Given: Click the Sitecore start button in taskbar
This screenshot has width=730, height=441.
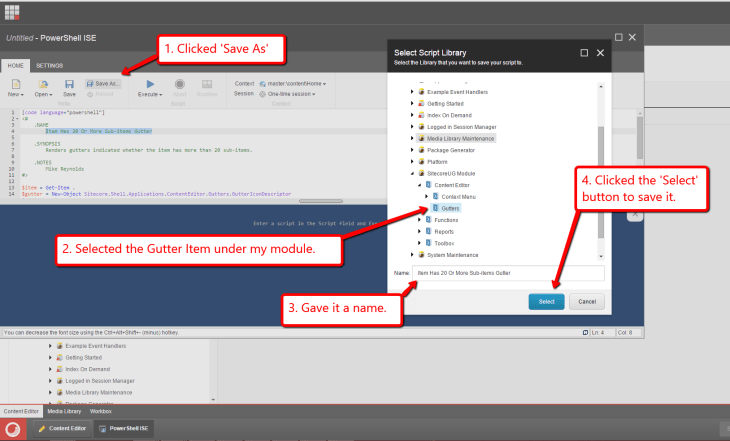Looking at the screenshot, I should [14, 429].
